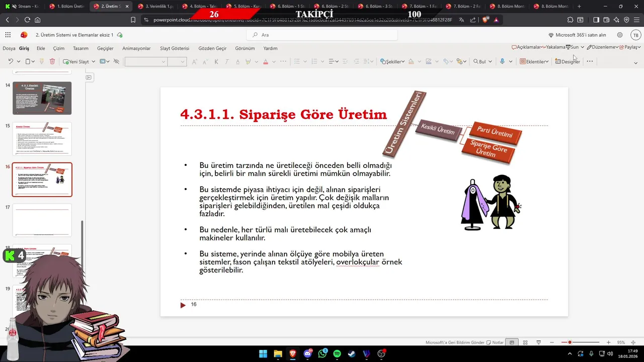
Task: Apply numbered list formatting
Action: point(314,61)
